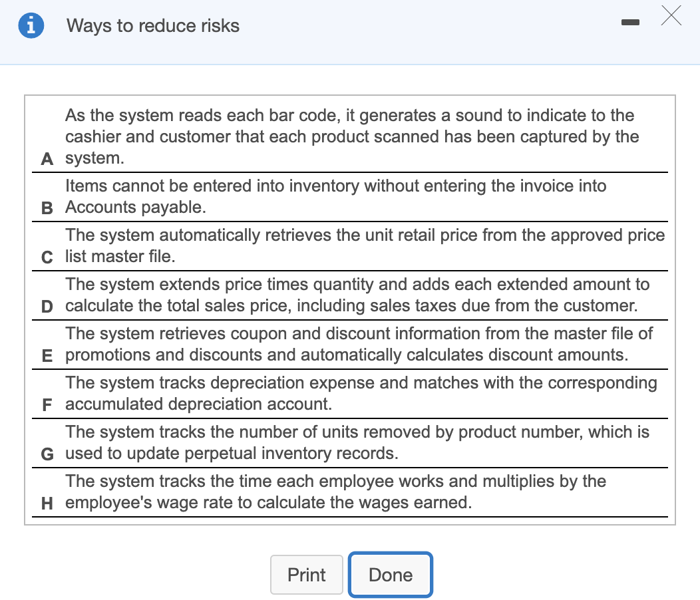Click the label letter D
This screenshot has height=600, width=700.
pyautogui.click(x=46, y=307)
